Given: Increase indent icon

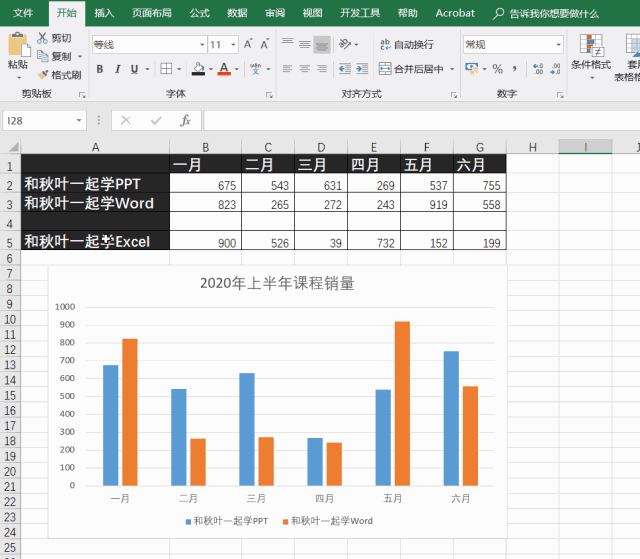Looking at the screenshot, I should point(362,69).
